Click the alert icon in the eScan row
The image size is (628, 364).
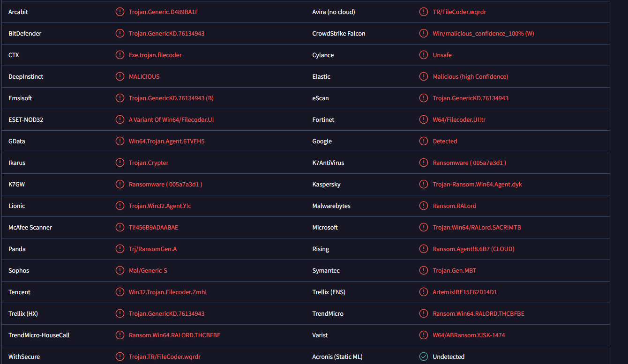[x=424, y=98]
